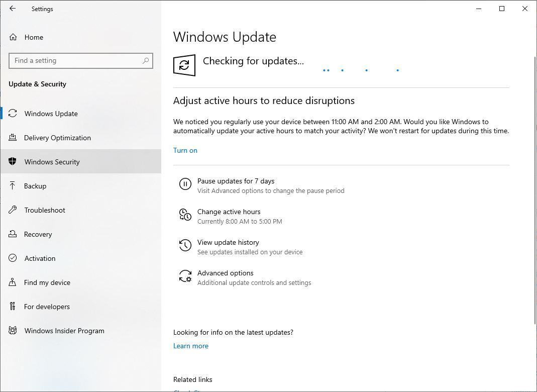Click the Checking for updates progress dots
This screenshot has height=392, width=537.
pos(361,70)
